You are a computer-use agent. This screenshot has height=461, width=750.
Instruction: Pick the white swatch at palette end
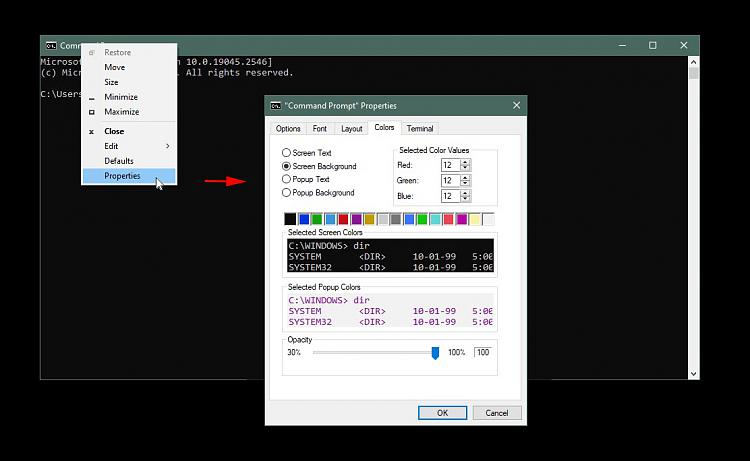(488, 219)
